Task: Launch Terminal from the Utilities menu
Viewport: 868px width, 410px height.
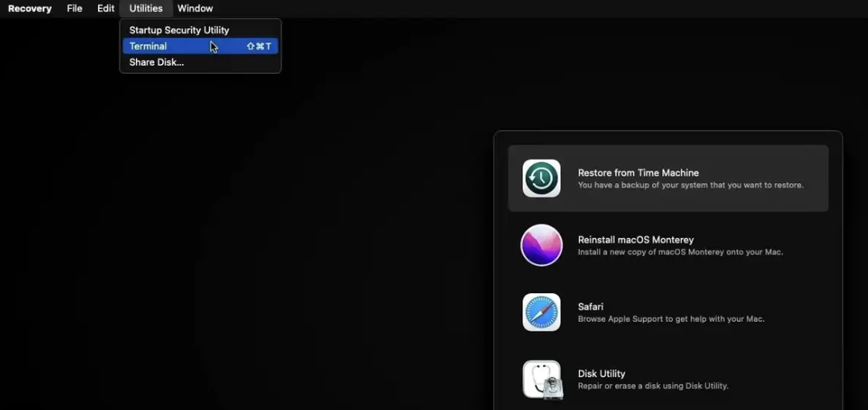Action: pos(200,46)
